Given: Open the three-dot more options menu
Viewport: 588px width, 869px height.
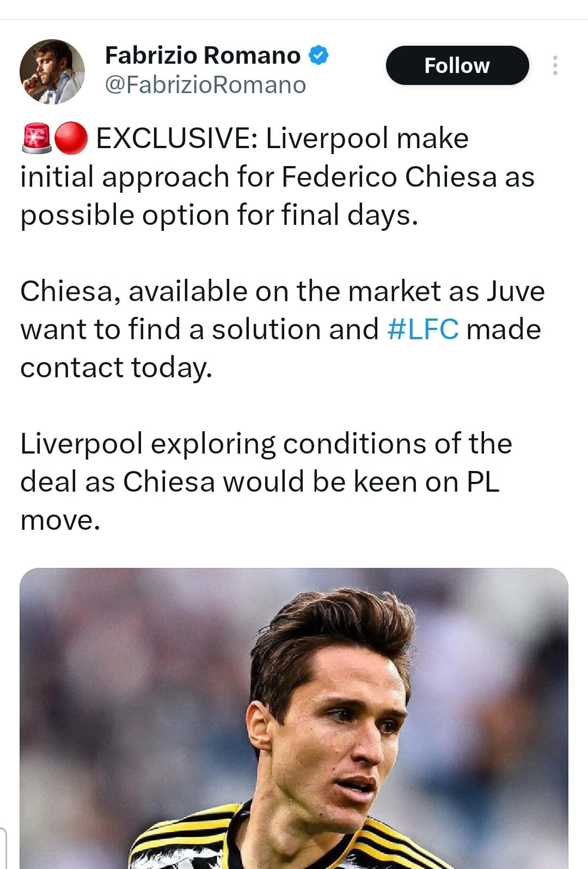Looking at the screenshot, I should tap(555, 65).
